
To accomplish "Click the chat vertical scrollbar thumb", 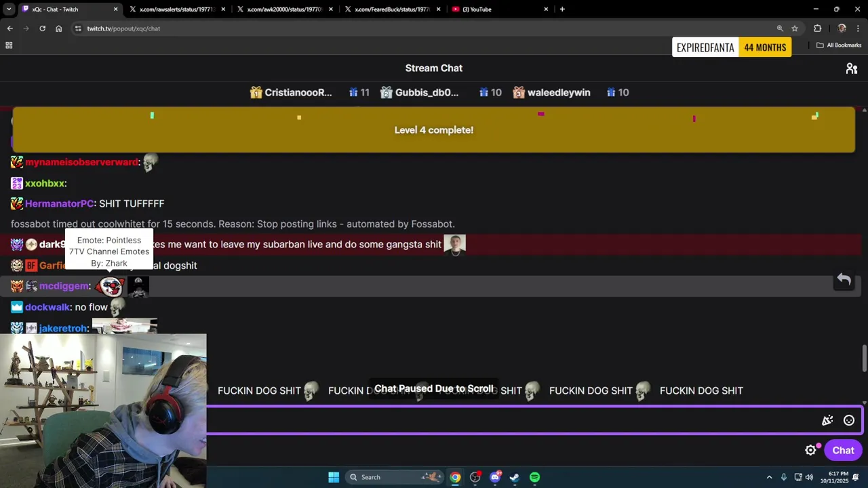I will pyautogui.click(x=864, y=358).
